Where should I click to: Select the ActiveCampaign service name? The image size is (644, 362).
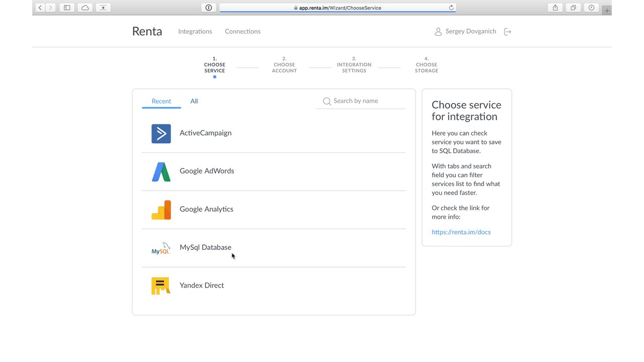pos(206,133)
